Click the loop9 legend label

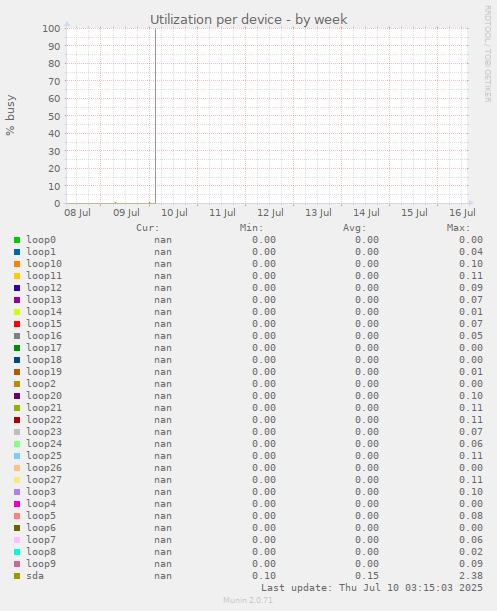pyautogui.click(x=41, y=564)
